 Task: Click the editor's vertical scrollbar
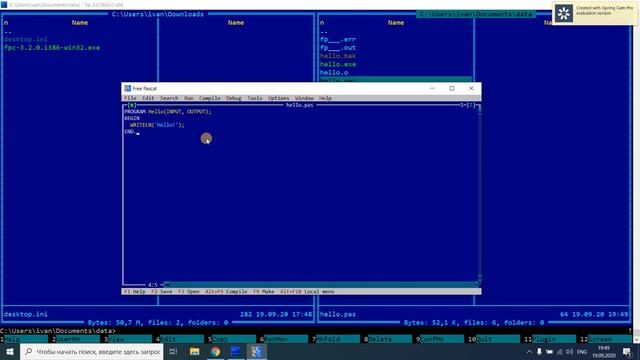coord(479,194)
